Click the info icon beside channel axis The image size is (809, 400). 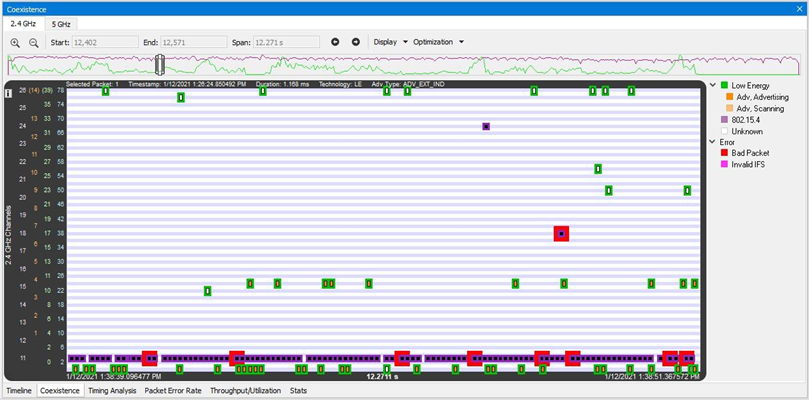(8, 93)
